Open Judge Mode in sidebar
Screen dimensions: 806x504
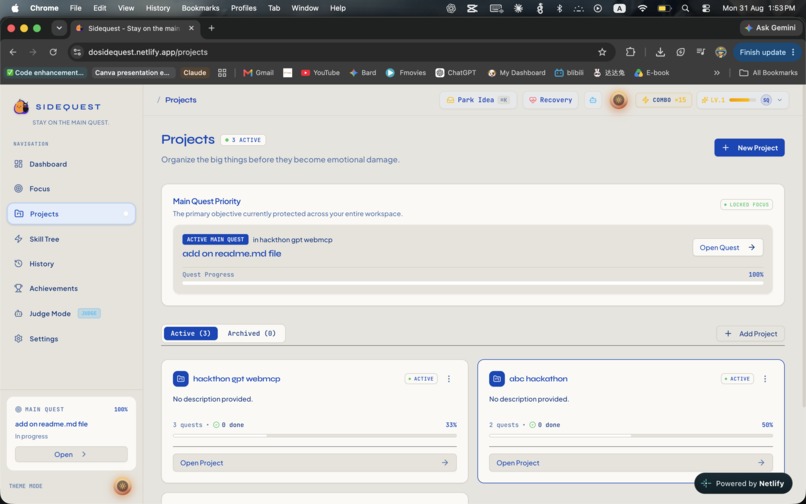point(50,314)
